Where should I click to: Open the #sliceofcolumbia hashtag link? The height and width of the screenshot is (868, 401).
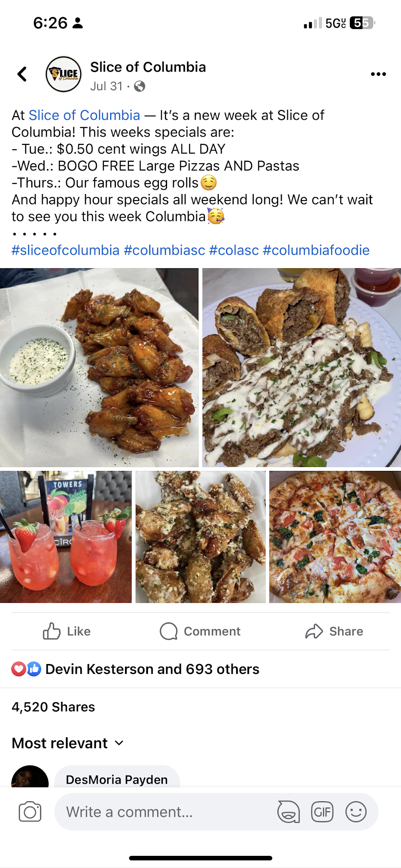tap(66, 250)
